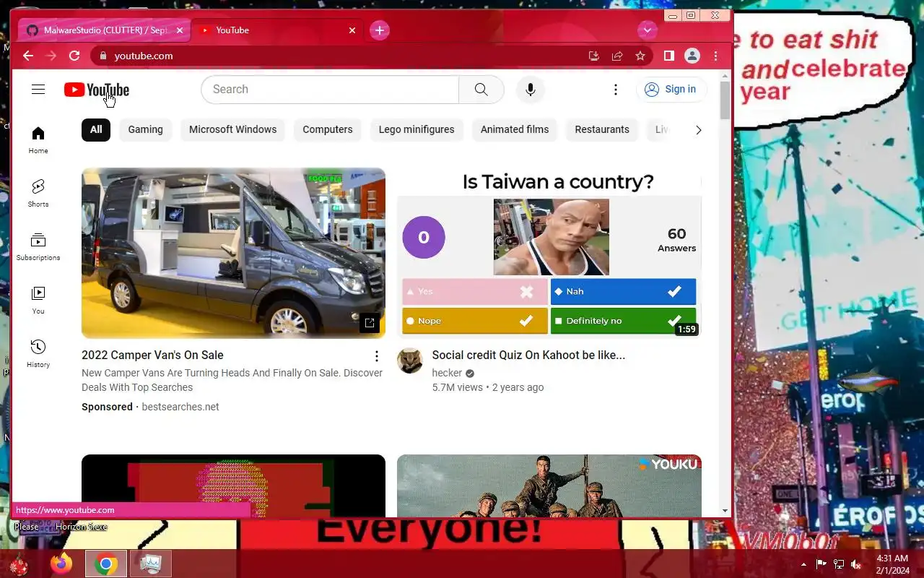Select the Computers filter chip
The width and height of the screenshot is (924, 578).
tap(328, 130)
